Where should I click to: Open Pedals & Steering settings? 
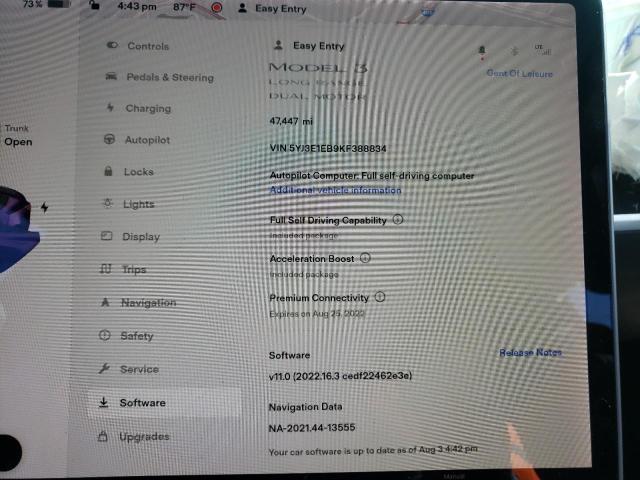tap(159, 77)
